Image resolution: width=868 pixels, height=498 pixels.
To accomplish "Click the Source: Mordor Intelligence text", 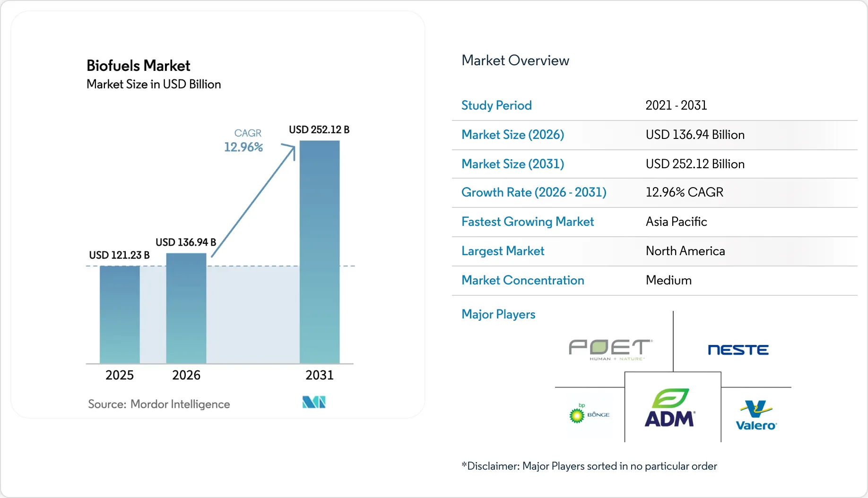I will [159, 404].
